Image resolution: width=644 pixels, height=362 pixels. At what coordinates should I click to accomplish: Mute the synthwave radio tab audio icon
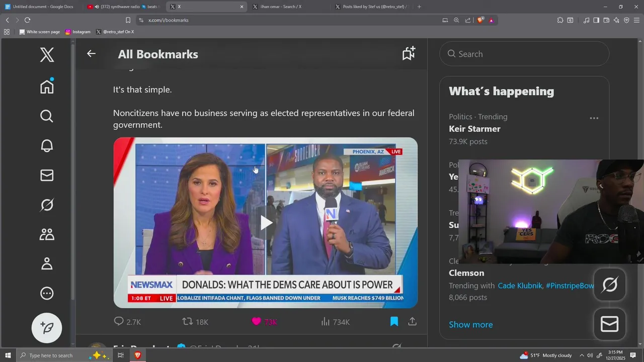97,7
